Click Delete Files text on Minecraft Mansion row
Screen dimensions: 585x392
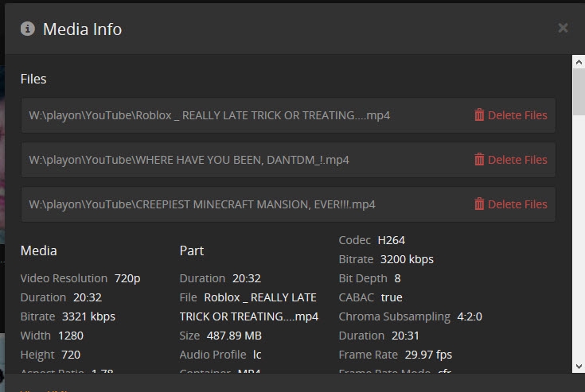point(517,204)
